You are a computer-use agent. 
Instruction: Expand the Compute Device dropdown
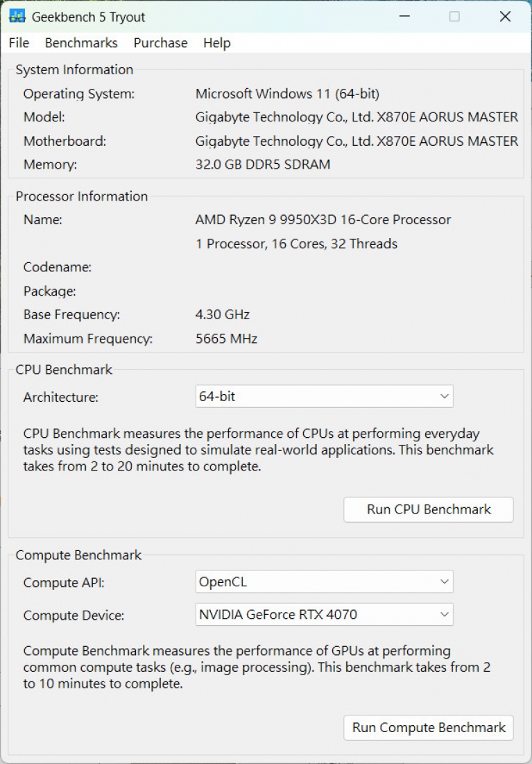pyautogui.click(x=324, y=614)
